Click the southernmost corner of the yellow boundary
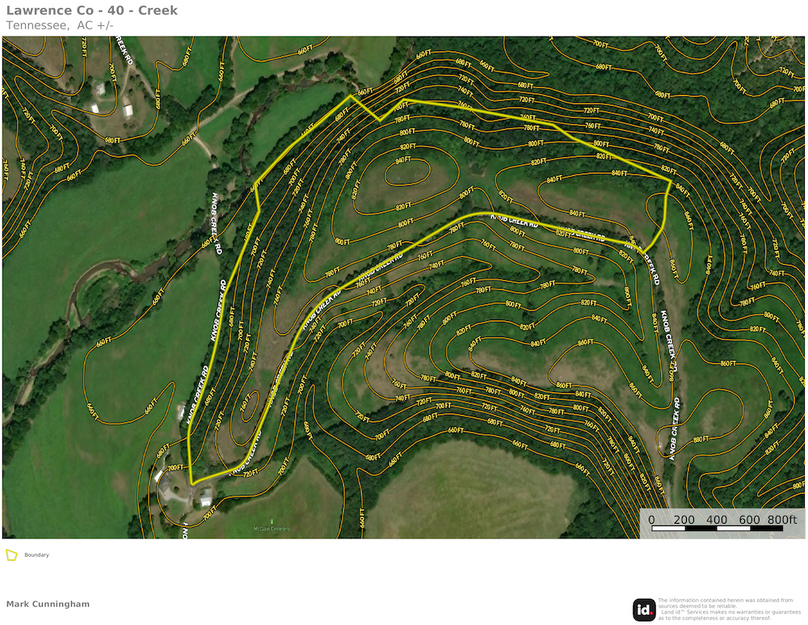808x625 pixels. 190,484
